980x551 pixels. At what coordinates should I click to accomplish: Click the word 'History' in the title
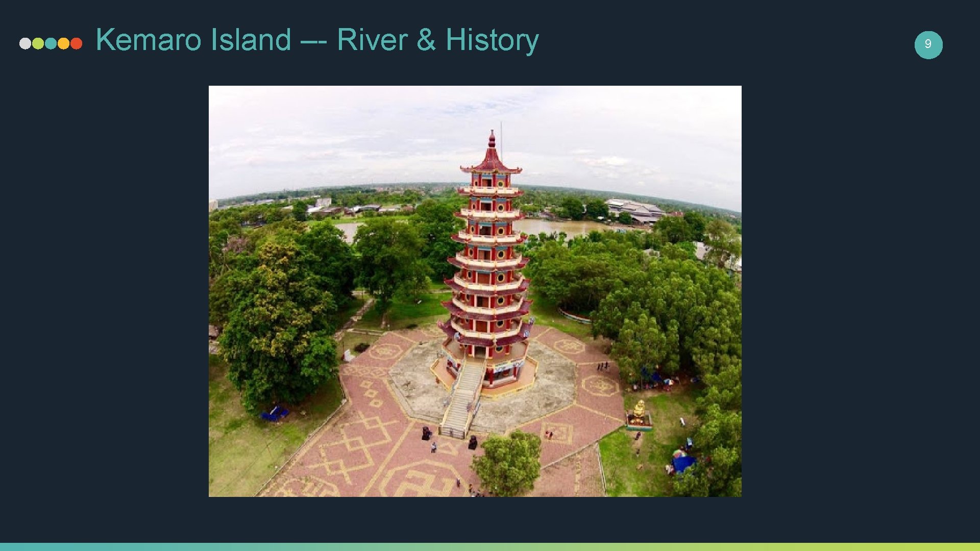click(492, 40)
